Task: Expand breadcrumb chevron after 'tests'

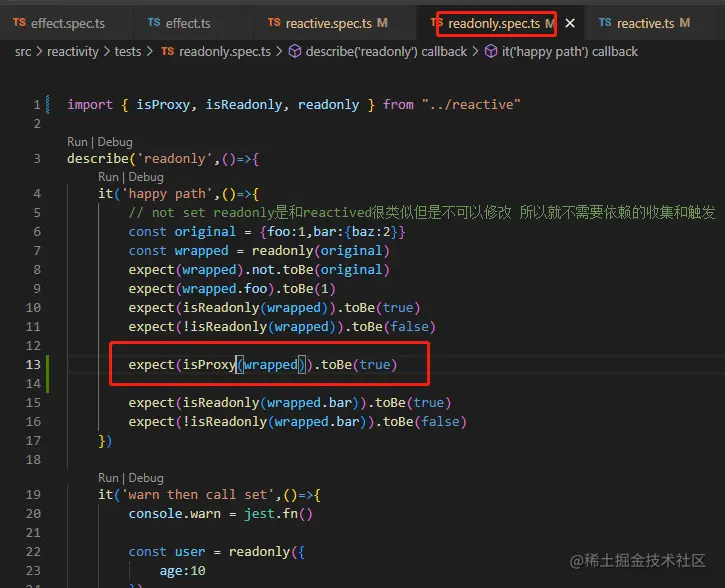Action: tap(149, 51)
